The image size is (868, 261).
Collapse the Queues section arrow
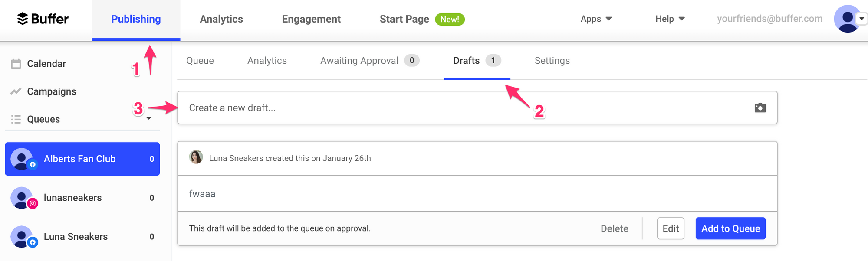point(149,118)
